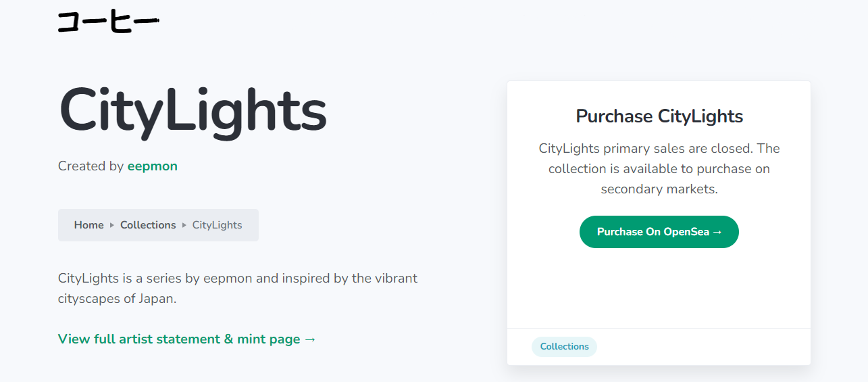Click the コーヒー site logo

point(108,22)
